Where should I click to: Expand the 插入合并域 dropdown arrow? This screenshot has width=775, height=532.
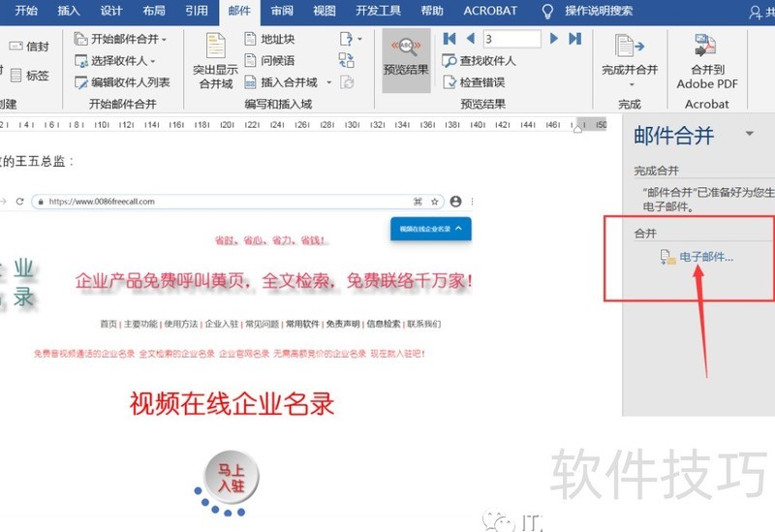pos(328,82)
